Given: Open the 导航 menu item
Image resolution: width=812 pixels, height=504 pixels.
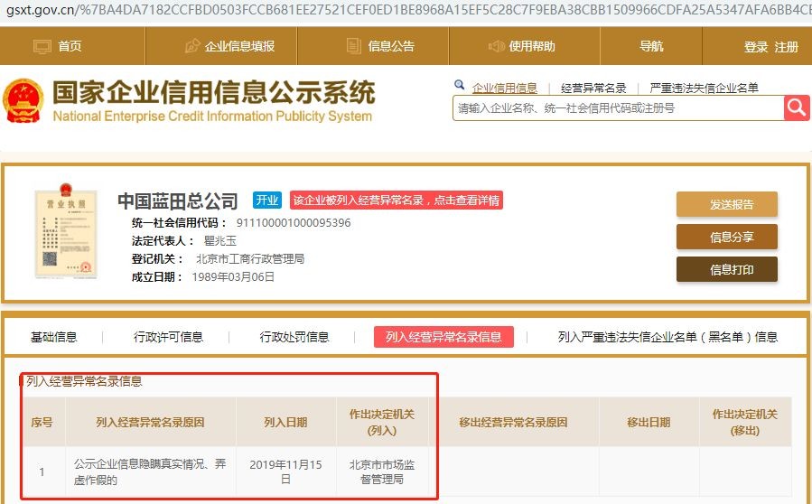Looking at the screenshot, I should coord(651,46).
